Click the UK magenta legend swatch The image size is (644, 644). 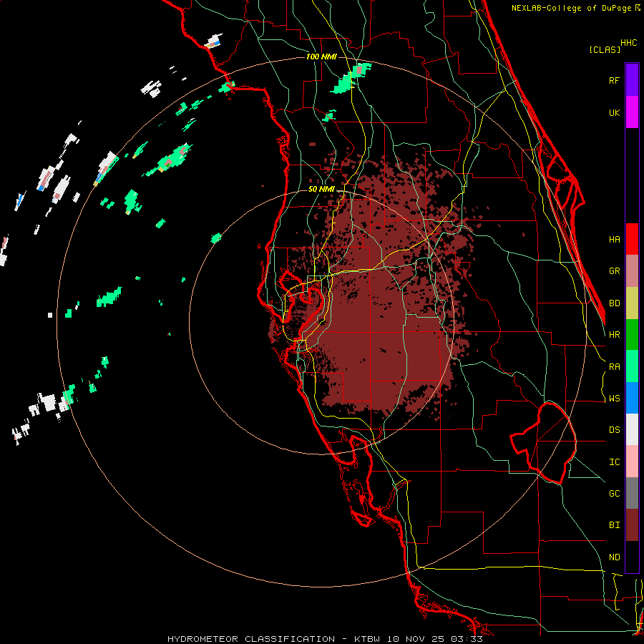coord(632,112)
